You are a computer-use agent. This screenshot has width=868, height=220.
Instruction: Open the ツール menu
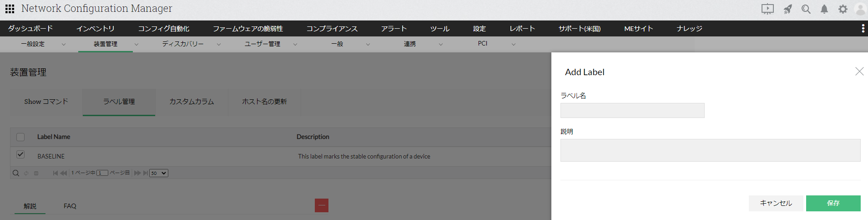click(x=440, y=29)
